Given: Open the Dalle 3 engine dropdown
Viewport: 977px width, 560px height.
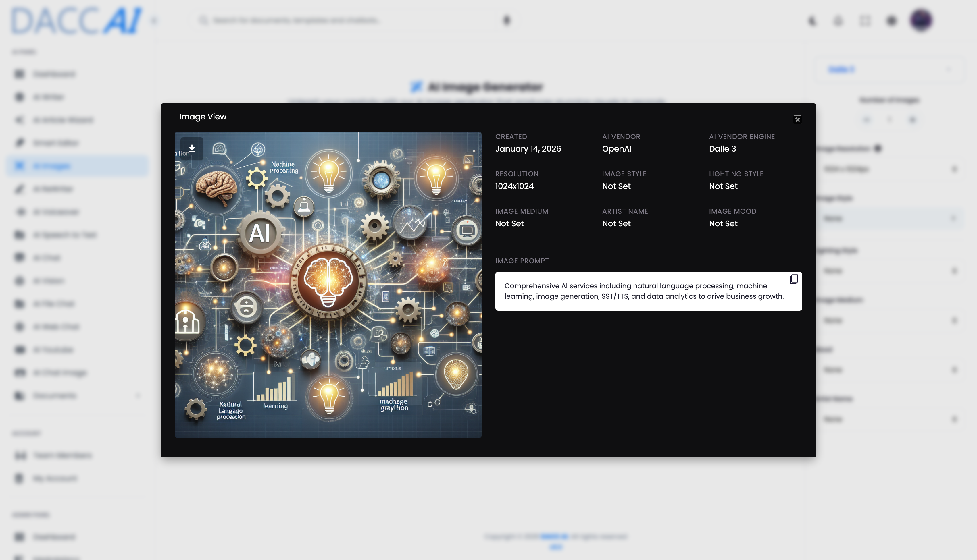Looking at the screenshot, I should [889, 69].
